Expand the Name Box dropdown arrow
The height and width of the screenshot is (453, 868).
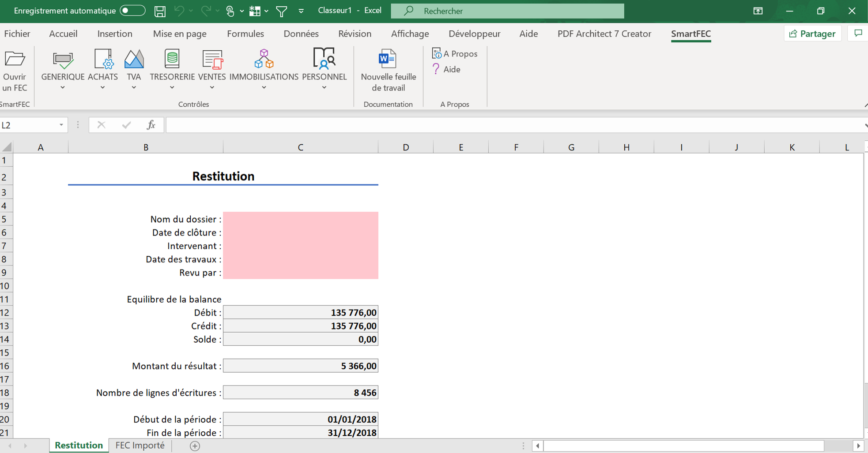pos(61,125)
